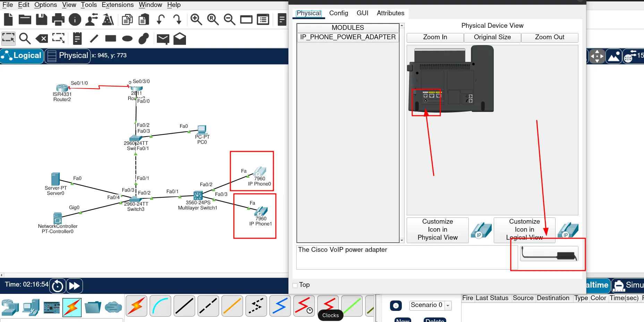
Task: Select the Inspect magnifier tool
Action: pos(25,39)
